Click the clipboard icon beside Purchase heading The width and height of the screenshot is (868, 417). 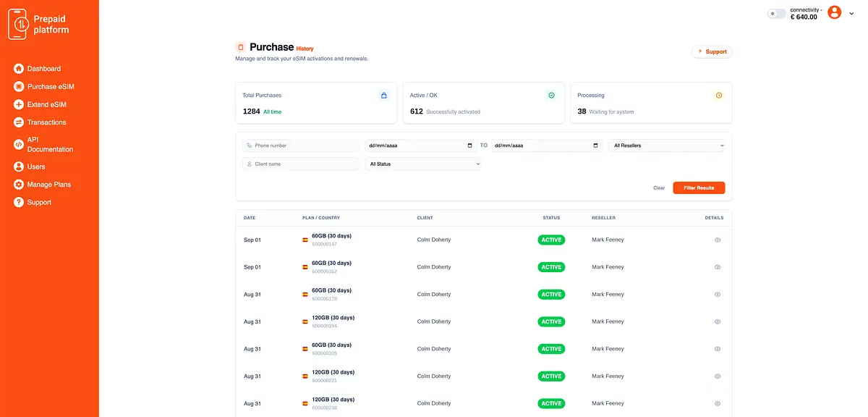[241, 47]
